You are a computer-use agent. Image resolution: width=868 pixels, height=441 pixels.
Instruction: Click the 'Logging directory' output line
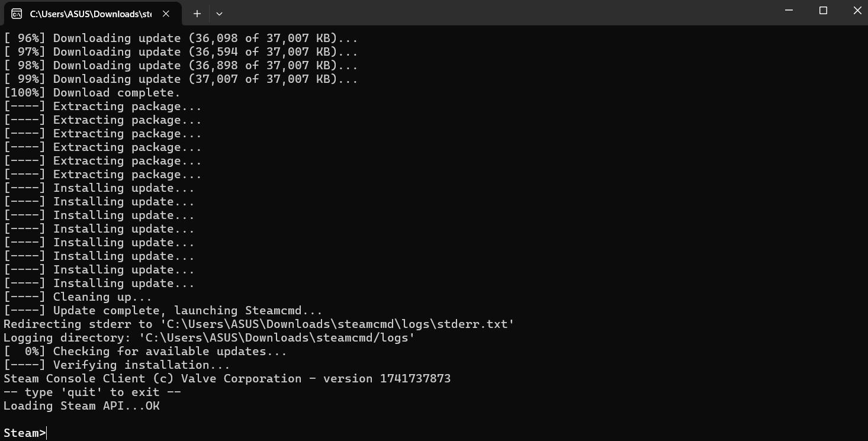209,338
